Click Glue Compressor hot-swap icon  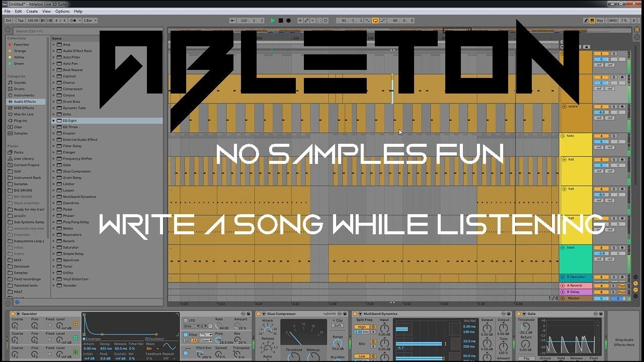(x=340, y=314)
